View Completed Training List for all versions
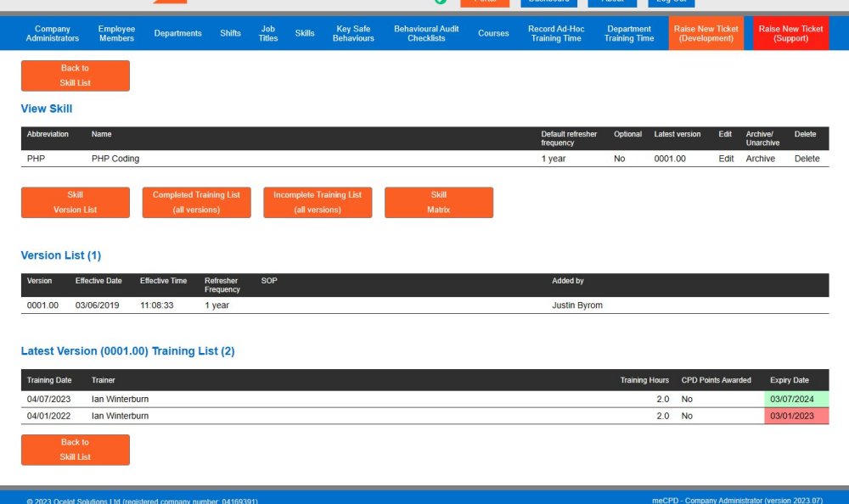 (196, 202)
